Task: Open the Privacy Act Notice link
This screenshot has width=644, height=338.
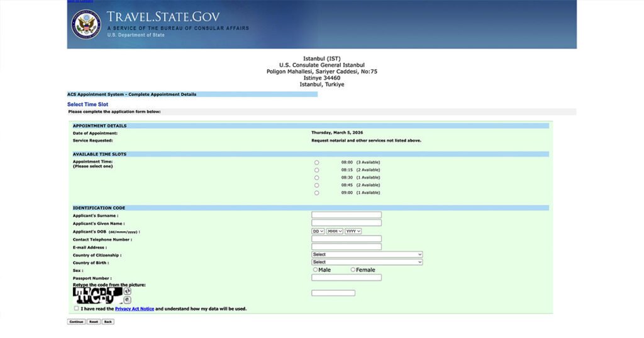Action: pos(135,309)
